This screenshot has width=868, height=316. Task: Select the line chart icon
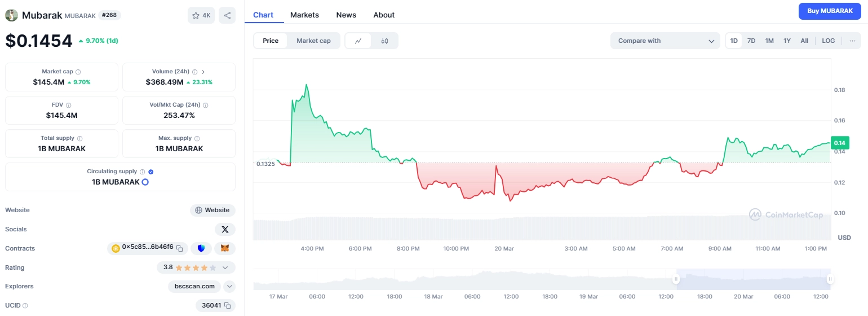point(358,41)
